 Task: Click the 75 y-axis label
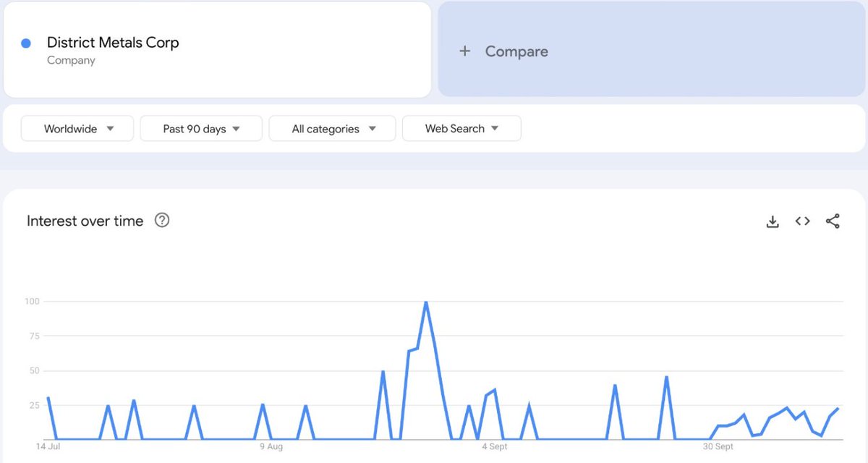click(x=33, y=336)
